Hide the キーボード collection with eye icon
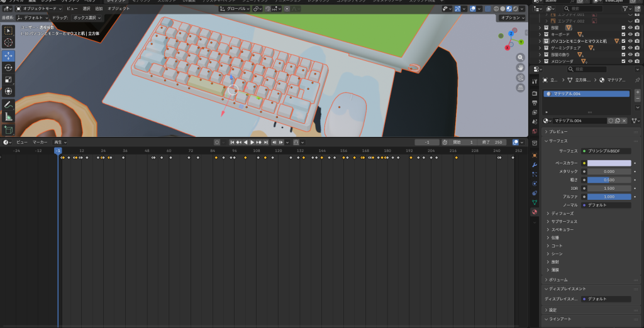 click(x=630, y=35)
